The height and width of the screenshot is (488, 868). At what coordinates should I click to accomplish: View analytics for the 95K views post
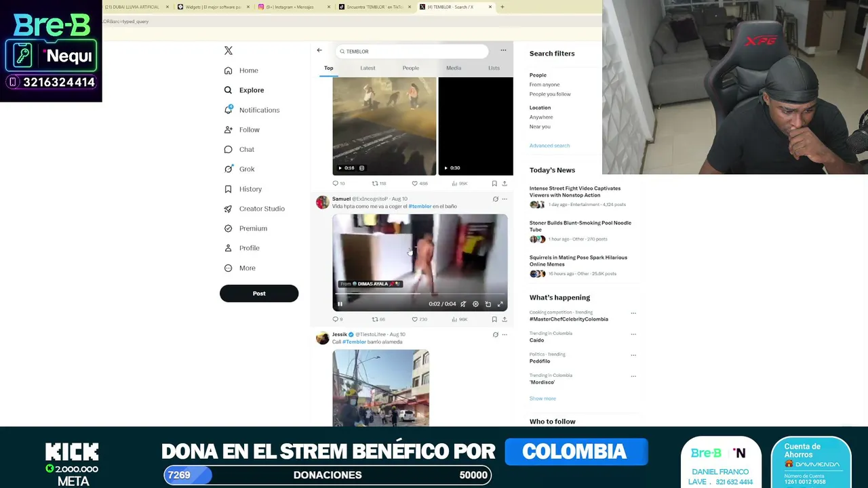coord(459,184)
